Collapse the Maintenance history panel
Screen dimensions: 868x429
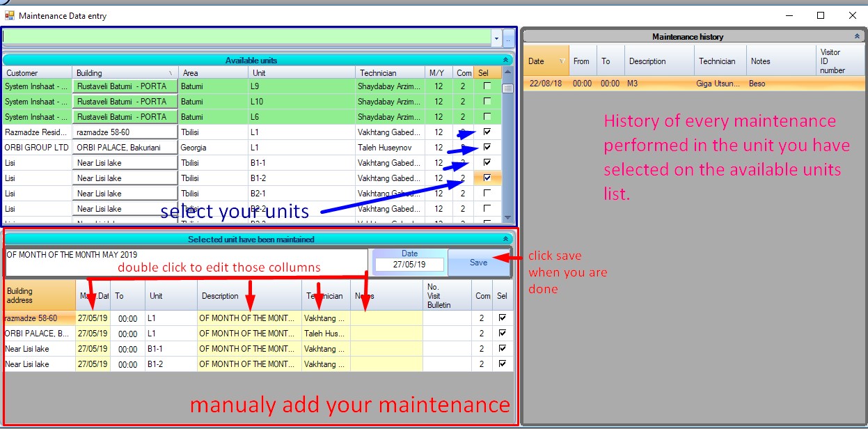(857, 37)
